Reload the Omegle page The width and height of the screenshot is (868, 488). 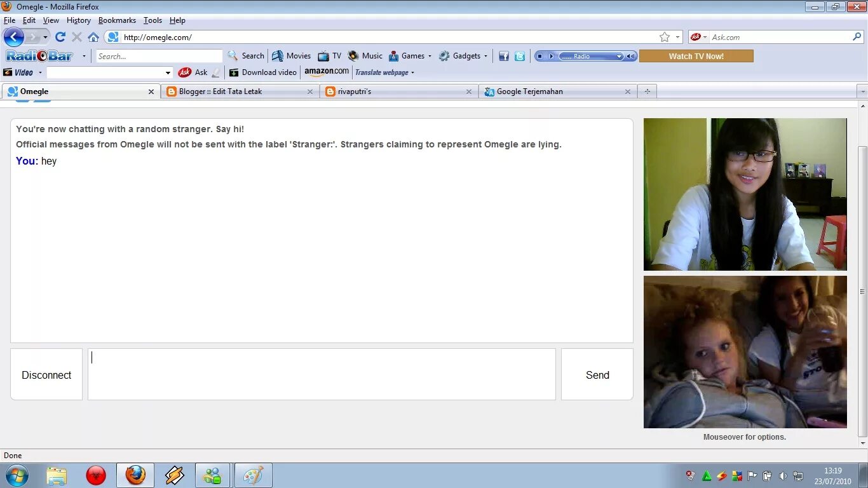[x=60, y=37]
